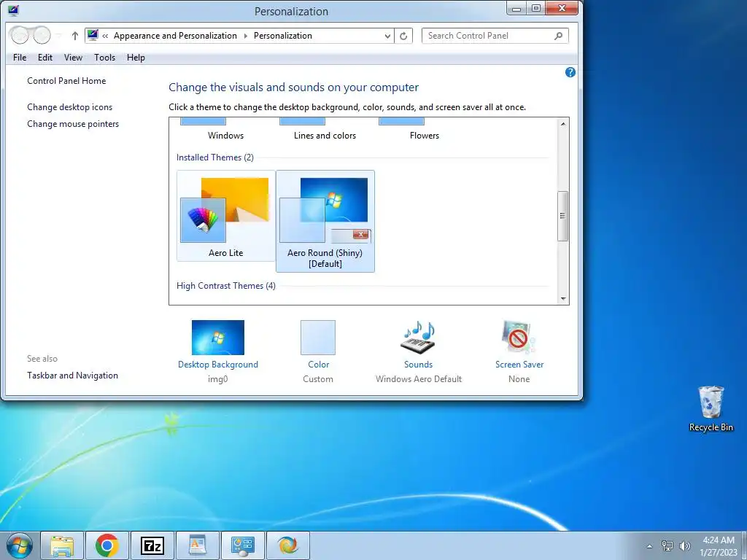
Task: Select the Lines and colors theme
Action: click(x=325, y=135)
